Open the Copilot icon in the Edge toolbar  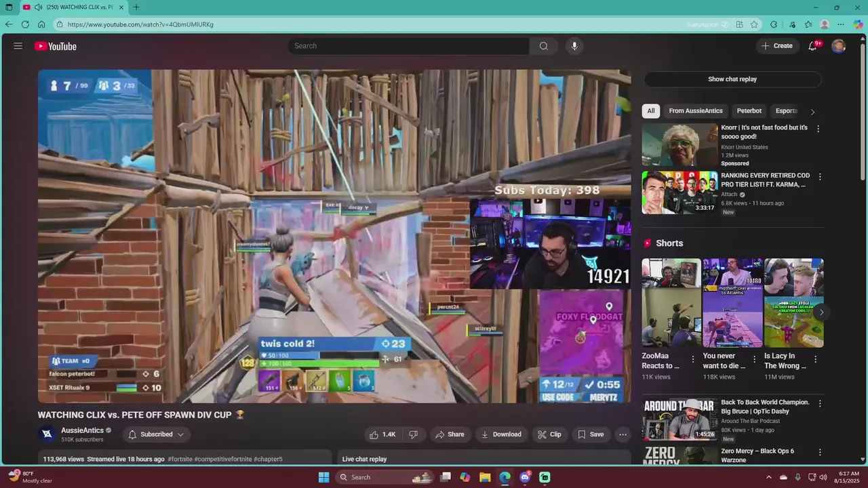[x=859, y=24]
